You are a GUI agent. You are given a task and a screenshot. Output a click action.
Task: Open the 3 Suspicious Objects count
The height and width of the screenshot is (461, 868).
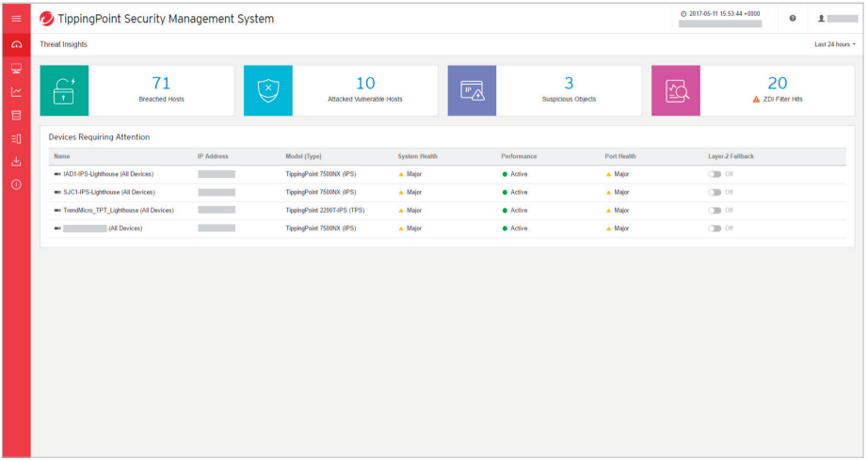pos(569,83)
